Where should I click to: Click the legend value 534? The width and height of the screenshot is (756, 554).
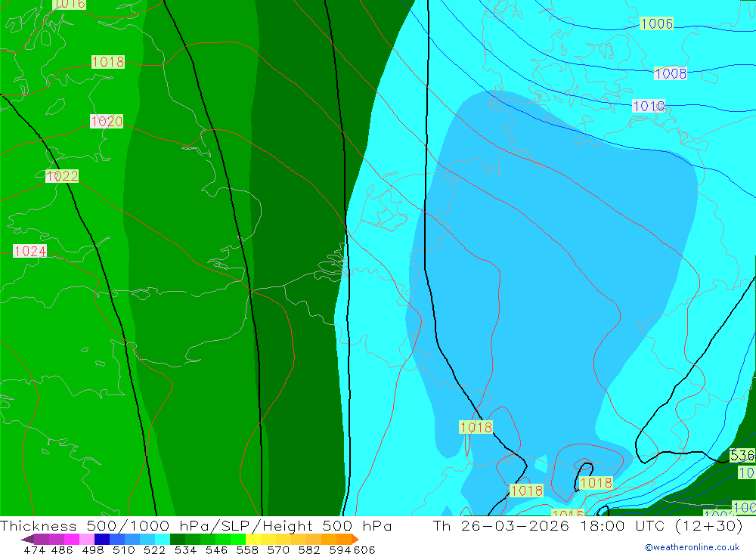tap(186, 549)
